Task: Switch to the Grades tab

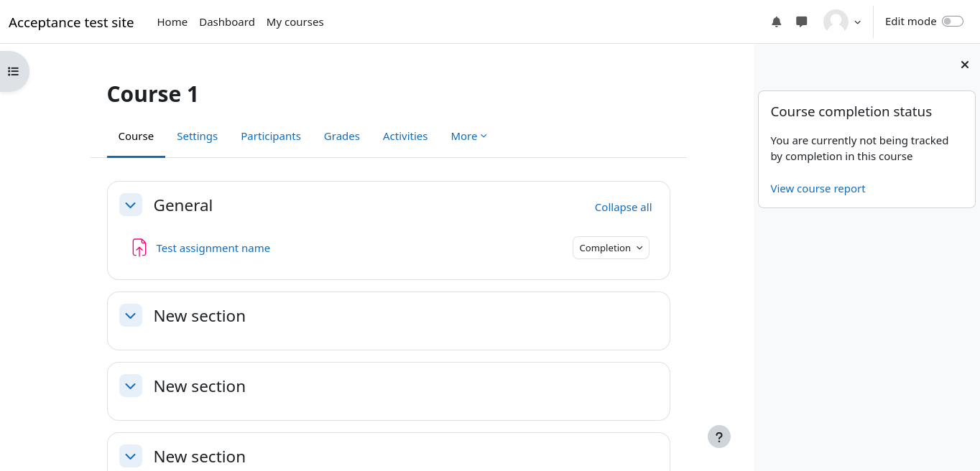Action: (x=341, y=136)
